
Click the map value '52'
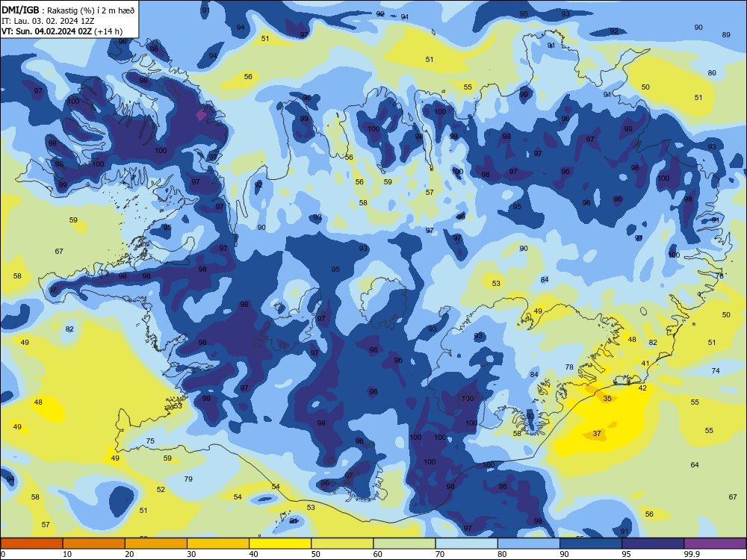(161, 490)
